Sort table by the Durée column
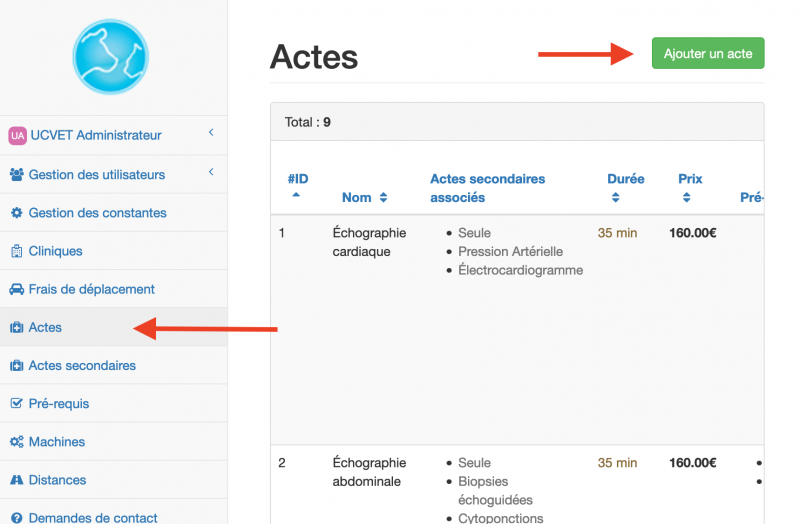The image size is (800, 524). click(625, 187)
